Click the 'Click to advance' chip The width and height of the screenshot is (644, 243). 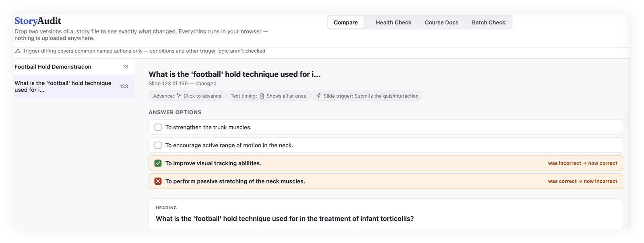[187, 96]
